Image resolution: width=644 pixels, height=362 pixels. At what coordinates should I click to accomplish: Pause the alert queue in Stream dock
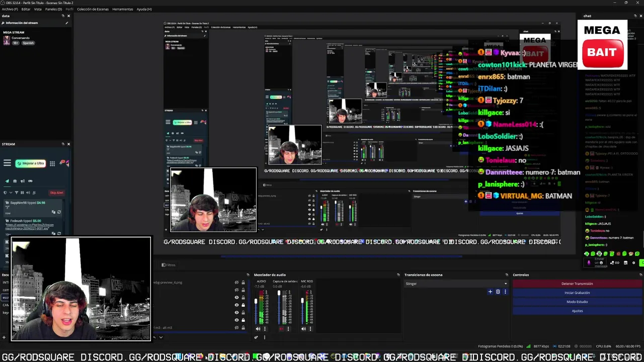pyautogui.click(x=22, y=193)
